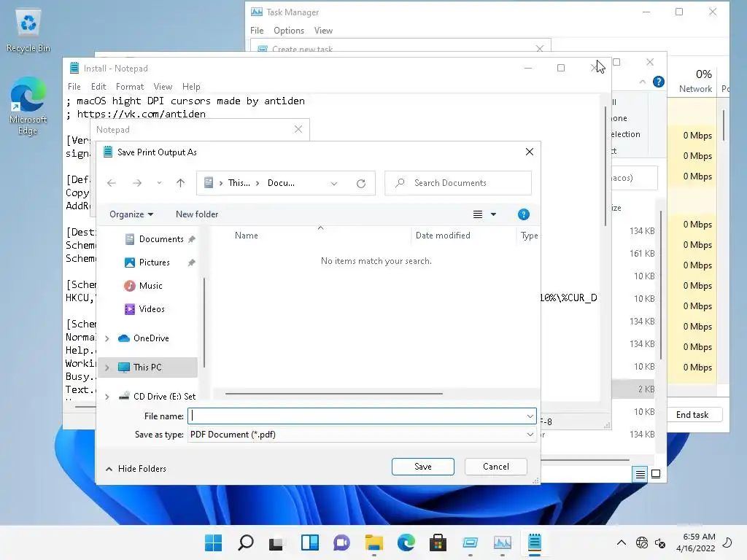Open Task Manager View menu

[323, 31]
